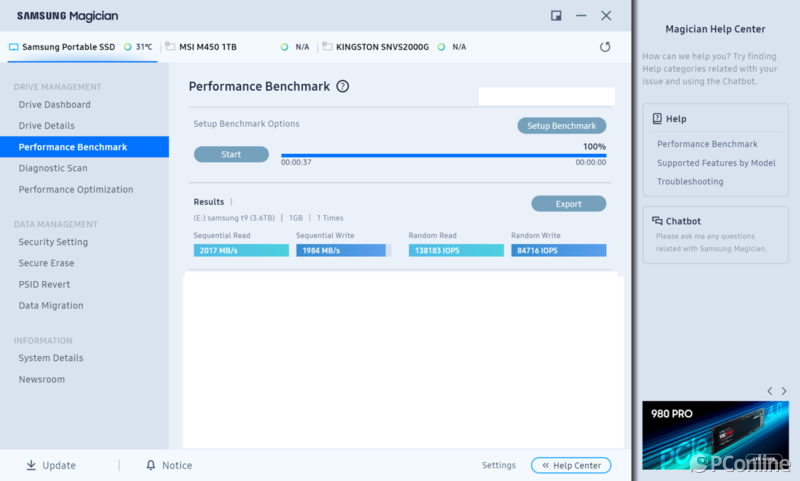Click the Chatbot speech bubble icon

(657, 221)
